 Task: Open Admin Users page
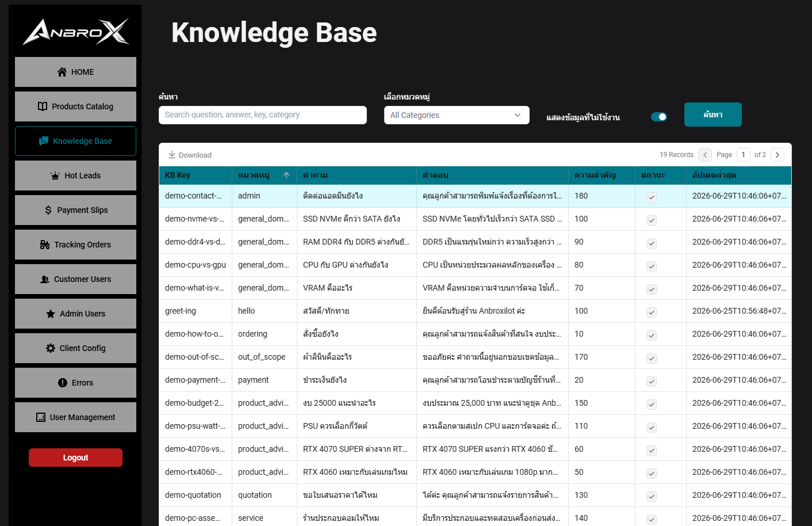(x=75, y=314)
